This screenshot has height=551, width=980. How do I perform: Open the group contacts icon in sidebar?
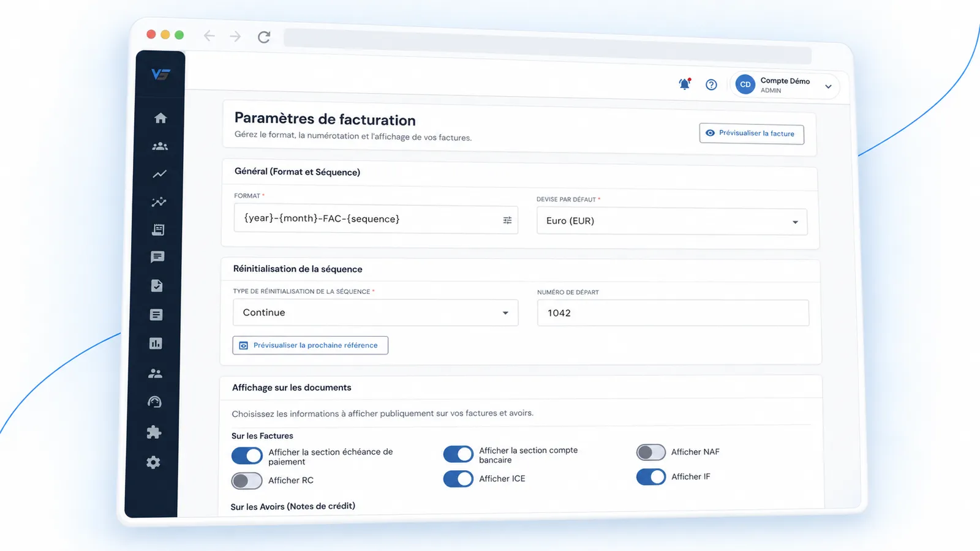(160, 146)
